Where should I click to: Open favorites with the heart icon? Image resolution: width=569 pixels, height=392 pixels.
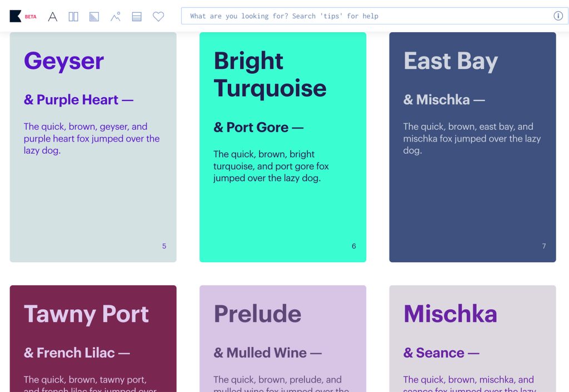click(x=158, y=17)
